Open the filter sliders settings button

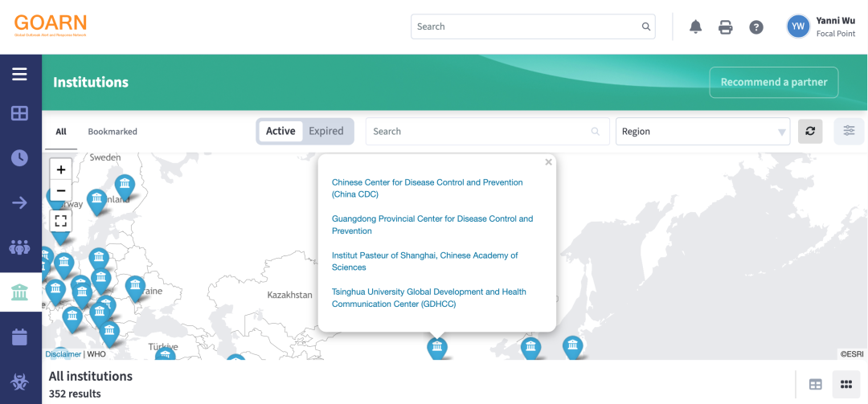[849, 132]
